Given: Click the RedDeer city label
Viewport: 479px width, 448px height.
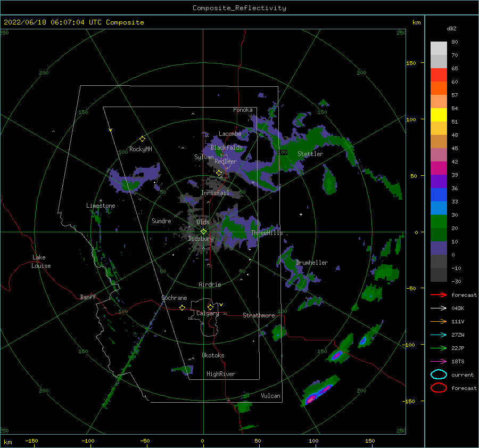Looking at the screenshot, I should 226,161.
